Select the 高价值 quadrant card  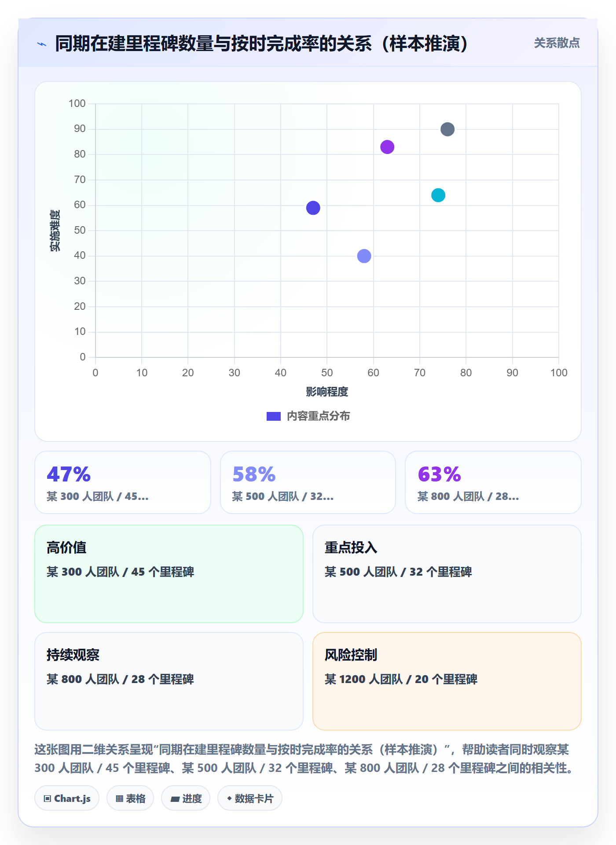169,574
